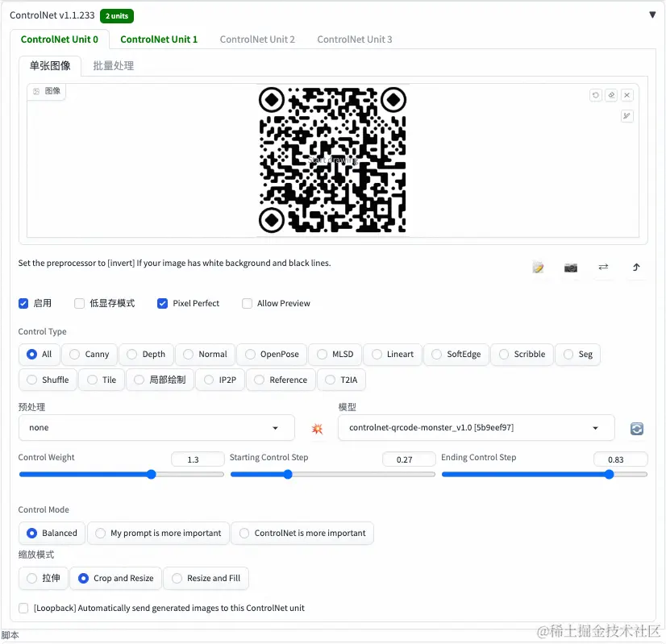Click the 2 units badge
The image size is (666, 644).
[x=117, y=15]
